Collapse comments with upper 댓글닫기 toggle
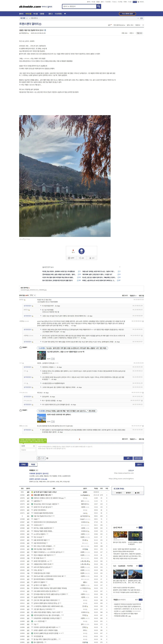The height and width of the screenshot is (644, 163). click(133, 295)
